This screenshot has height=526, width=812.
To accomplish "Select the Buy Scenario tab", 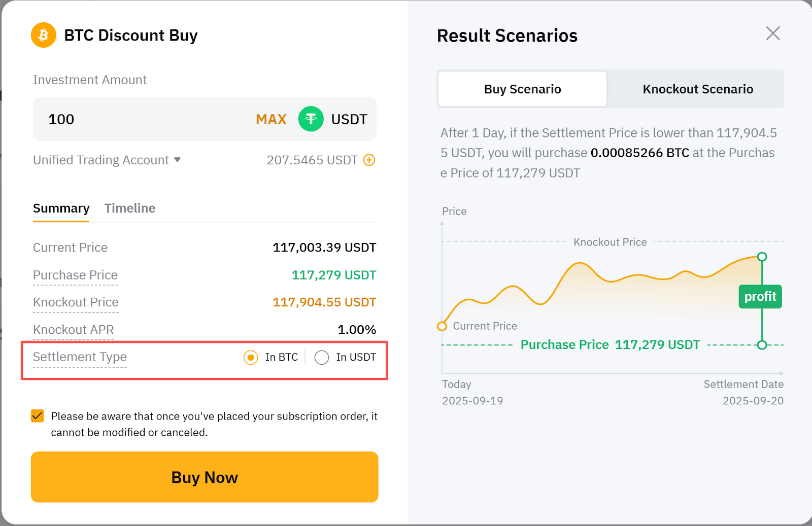I will pos(522,89).
